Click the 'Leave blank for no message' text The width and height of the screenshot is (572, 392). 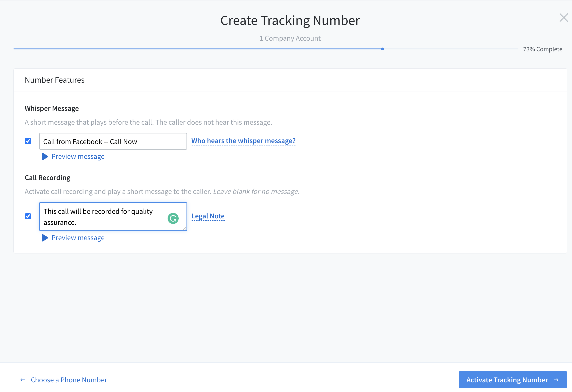(x=256, y=192)
